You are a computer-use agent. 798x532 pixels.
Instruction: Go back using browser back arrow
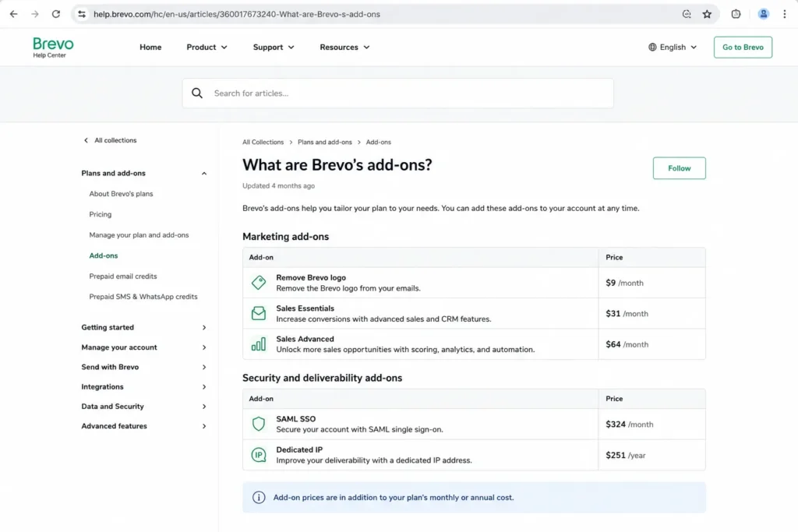[14, 14]
